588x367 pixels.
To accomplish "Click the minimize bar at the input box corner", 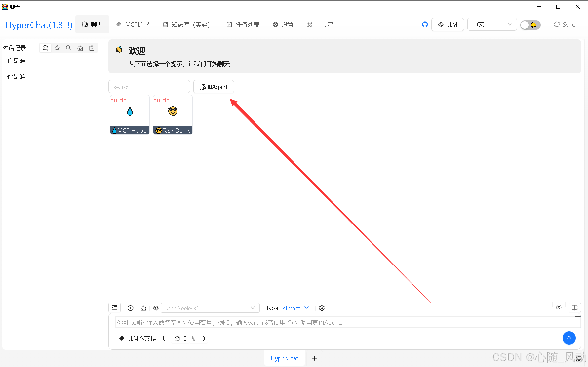I will [578, 317].
